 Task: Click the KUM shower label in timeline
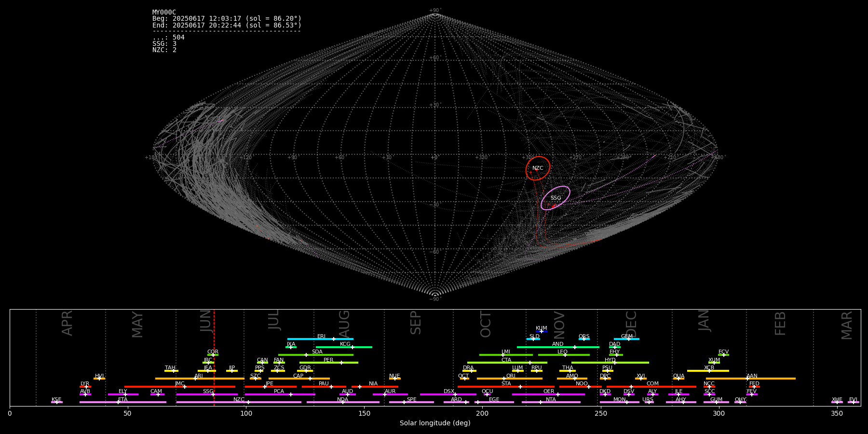542,328
